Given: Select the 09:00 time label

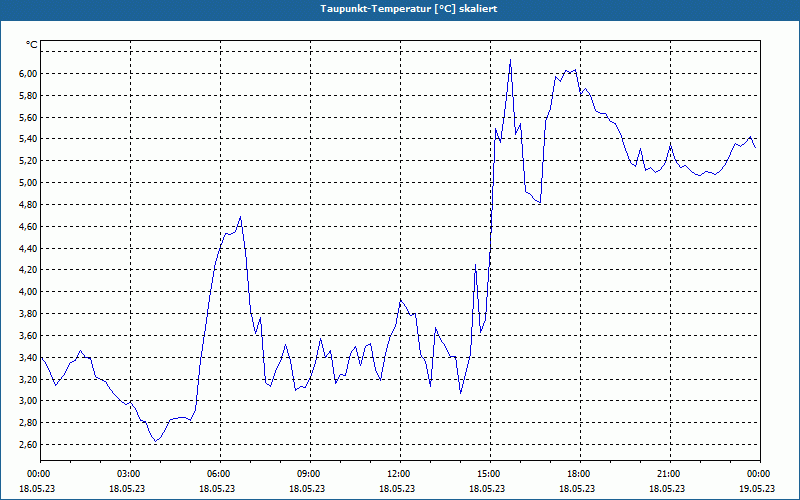Looking at the screenshot, I should [310, 474].
